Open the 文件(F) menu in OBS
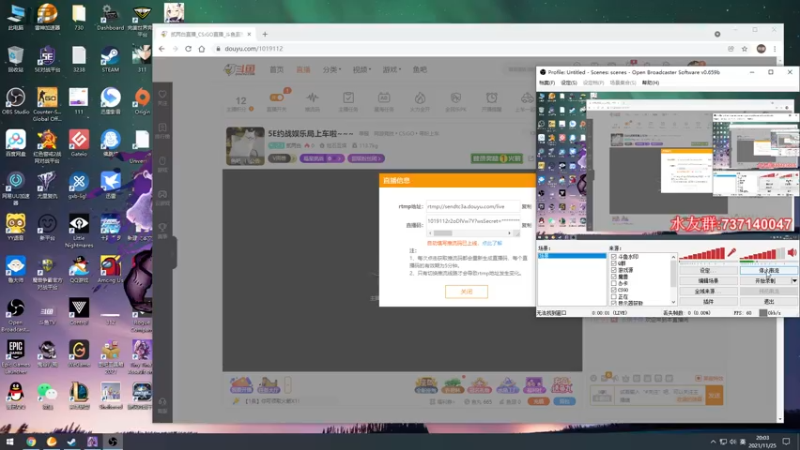The width and height of the screenshot is (800, 450). pyautogui.click(x=546, y=83)
